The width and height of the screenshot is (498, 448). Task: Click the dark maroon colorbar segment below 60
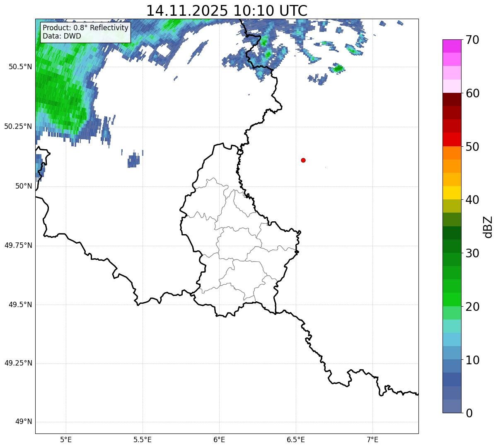click(x=452, y=99)
